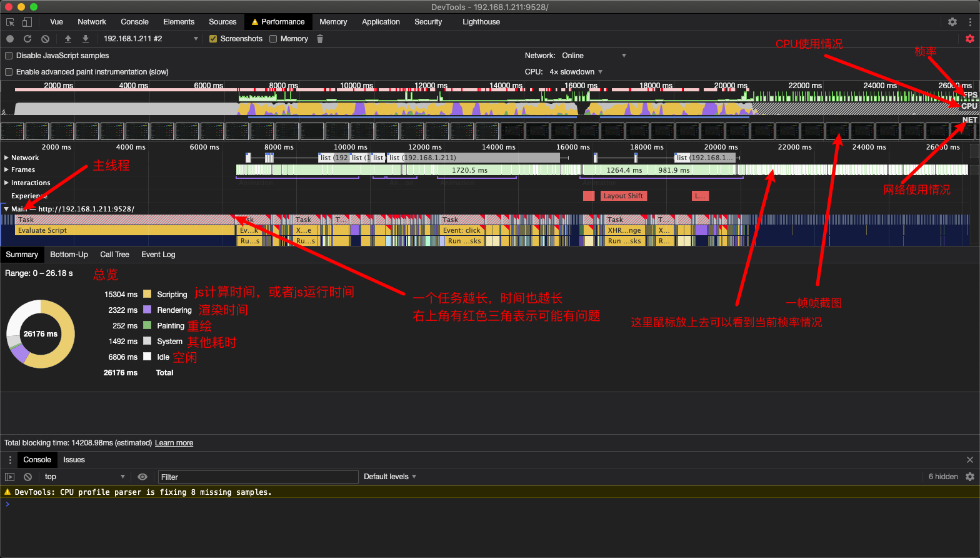Toggle the device toolbar icon
Viewport: 980px width, 558px height.
(27, 22)
